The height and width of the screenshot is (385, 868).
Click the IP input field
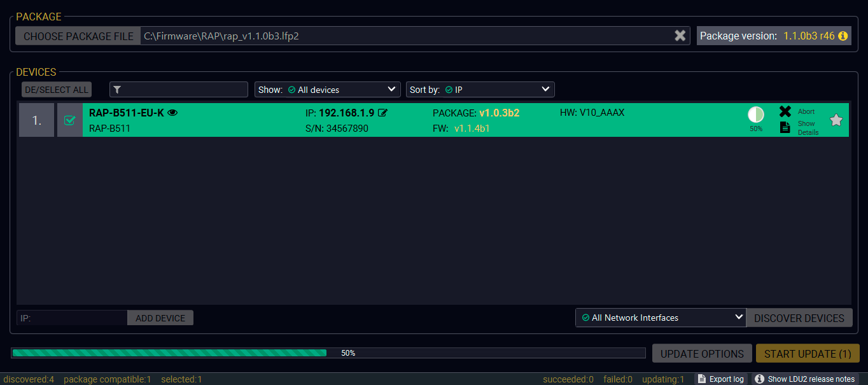click(72, 318)
